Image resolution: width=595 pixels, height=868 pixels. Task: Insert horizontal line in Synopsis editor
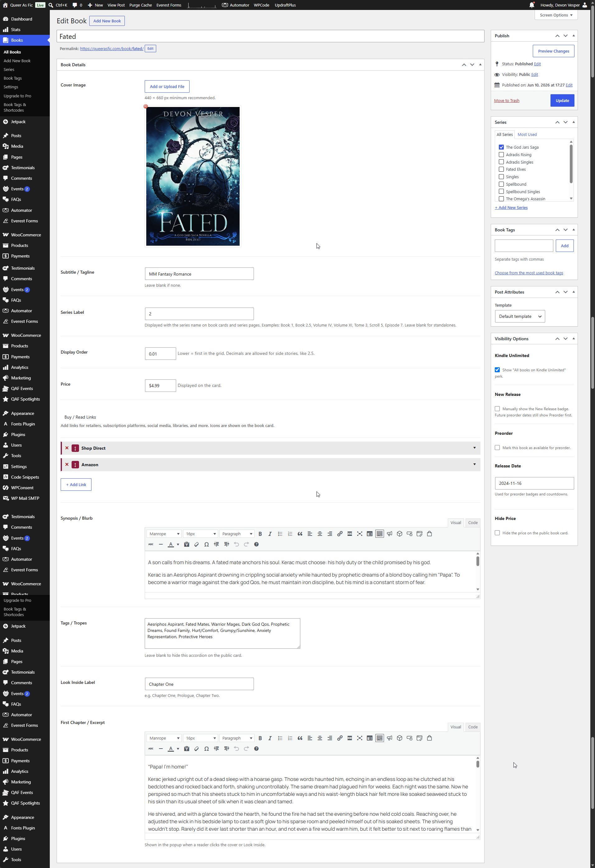(161, 544)
